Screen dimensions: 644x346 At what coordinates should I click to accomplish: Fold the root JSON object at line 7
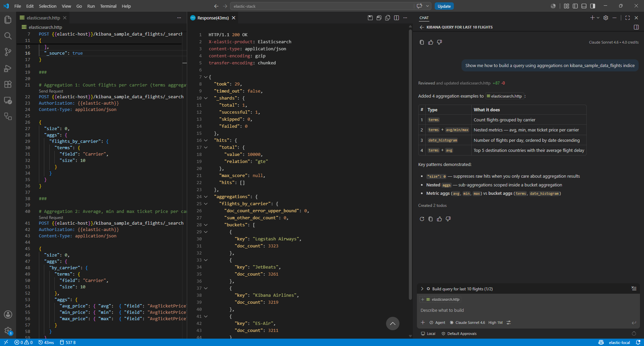(x=206, y=77)
